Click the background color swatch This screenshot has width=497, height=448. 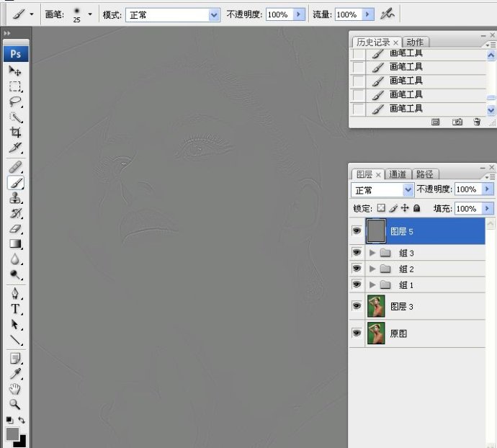tap(22, 443)
